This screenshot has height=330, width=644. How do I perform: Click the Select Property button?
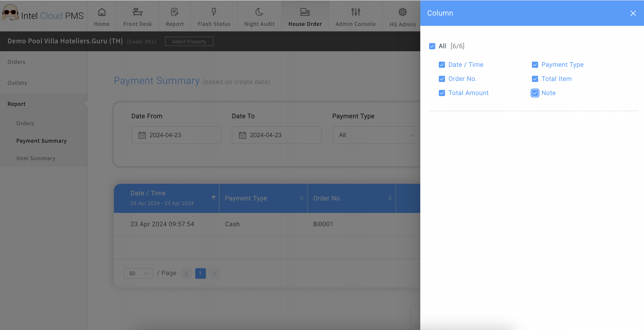point(189,42)
